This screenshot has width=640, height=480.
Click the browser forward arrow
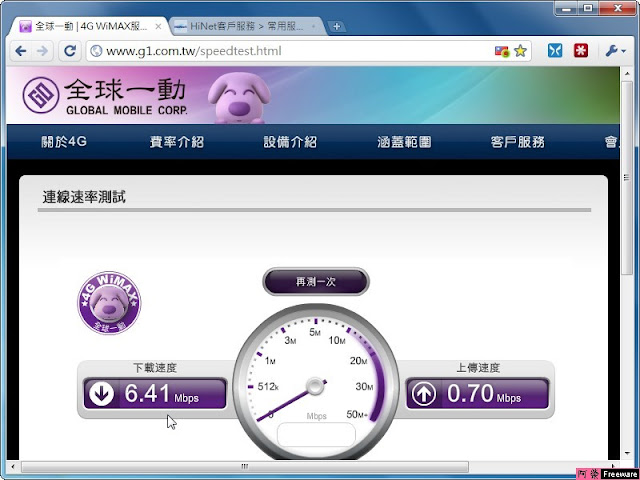point(42,51)
